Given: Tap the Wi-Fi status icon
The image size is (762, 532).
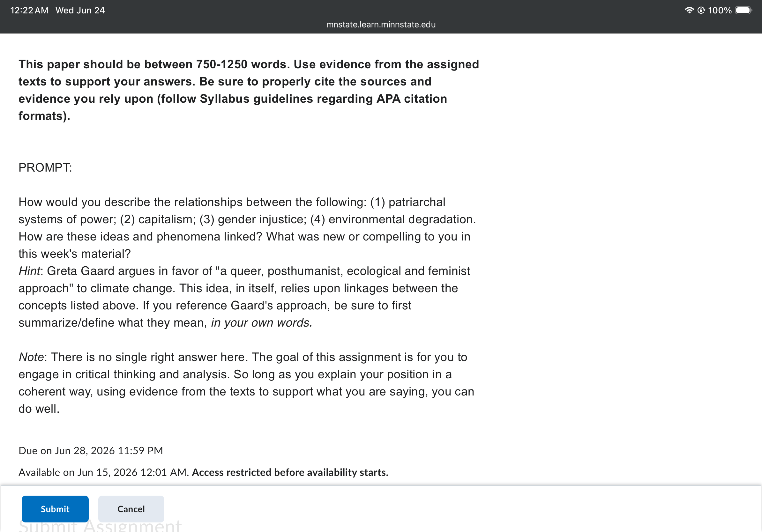Looking at the screenshot, I should click(x=689, y=10).
